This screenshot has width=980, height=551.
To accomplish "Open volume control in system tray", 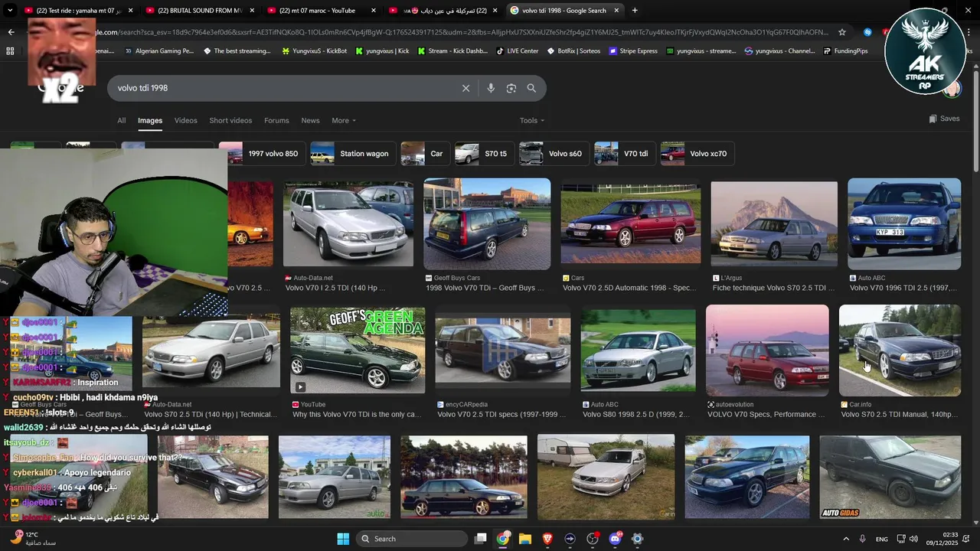I will (915, 539).
